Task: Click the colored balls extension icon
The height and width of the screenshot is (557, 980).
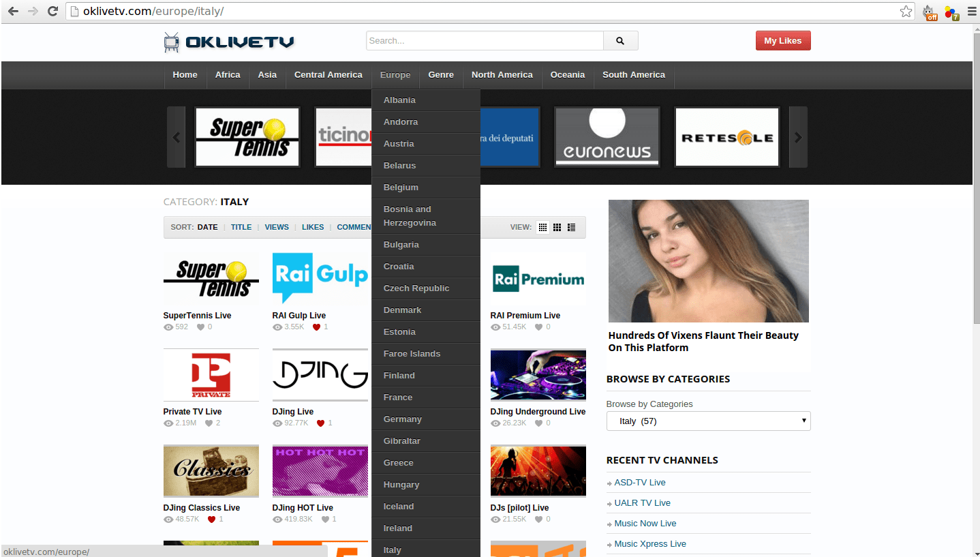Action: click(951, 12)
